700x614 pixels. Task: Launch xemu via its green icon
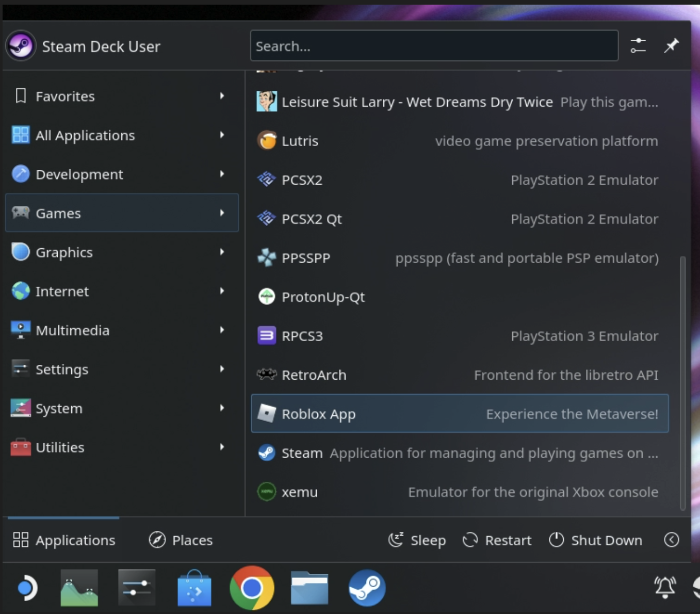267,492
